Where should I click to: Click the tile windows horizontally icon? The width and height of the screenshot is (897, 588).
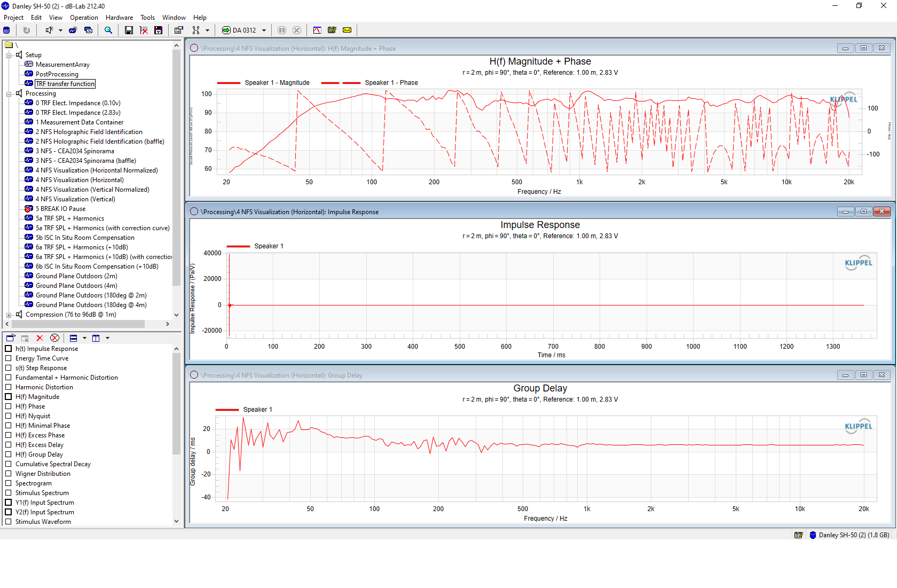(x=74, y=338)
